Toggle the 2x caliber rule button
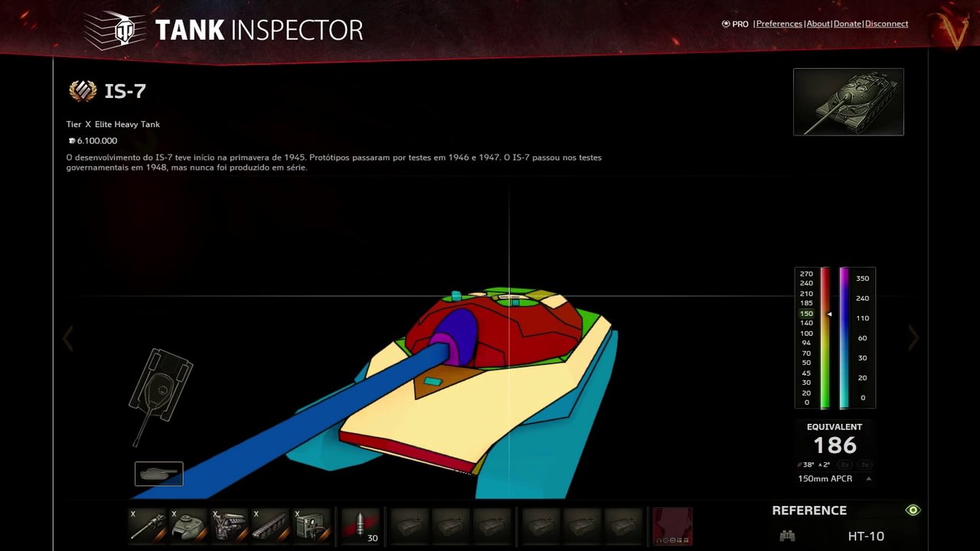Image resolution: width=980 pixels, height=551 pixels. click(845, 465)
